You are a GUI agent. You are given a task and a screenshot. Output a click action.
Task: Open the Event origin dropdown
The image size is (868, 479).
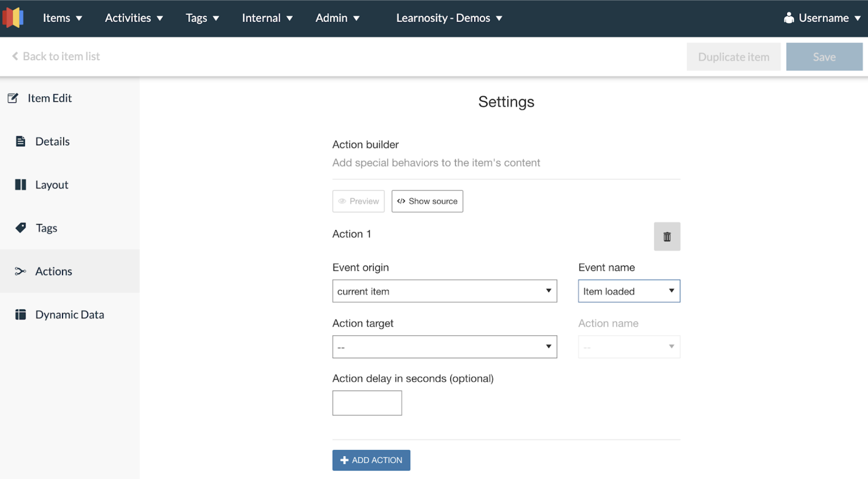coord(444,291)
